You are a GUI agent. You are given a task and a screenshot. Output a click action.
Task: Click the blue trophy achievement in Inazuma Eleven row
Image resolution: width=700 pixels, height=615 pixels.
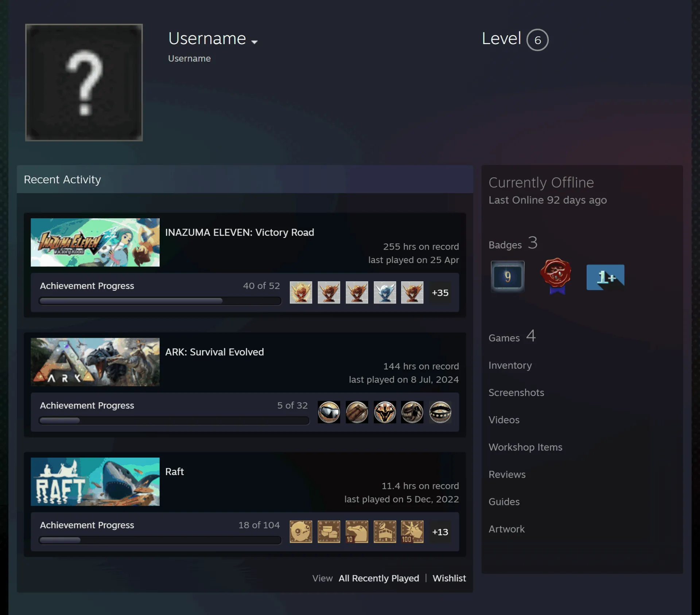(x=385, y=292)
